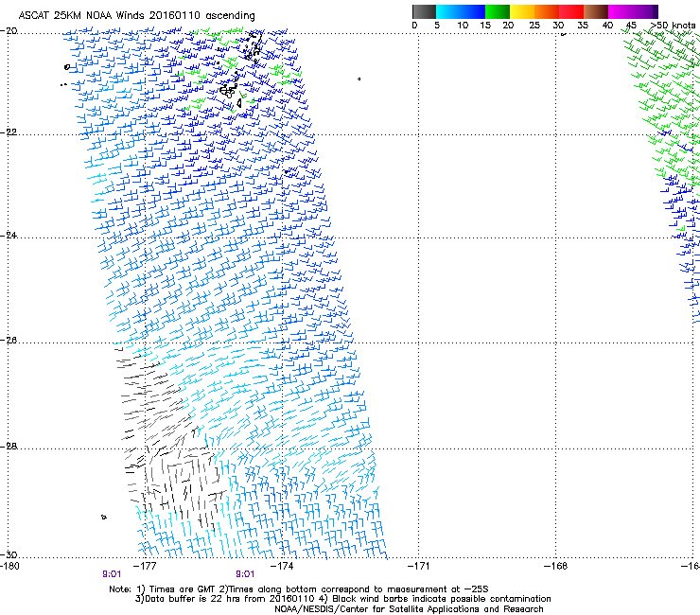Screen dimensions: 700x615
Task: Click the '>50 knots' legend label
Action: (x=673, y=26)
